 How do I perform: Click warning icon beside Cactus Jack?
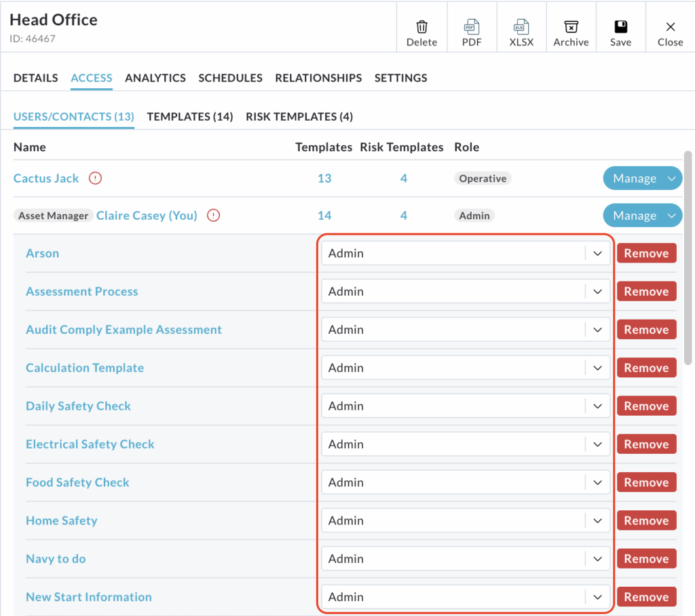pos(96,178)
